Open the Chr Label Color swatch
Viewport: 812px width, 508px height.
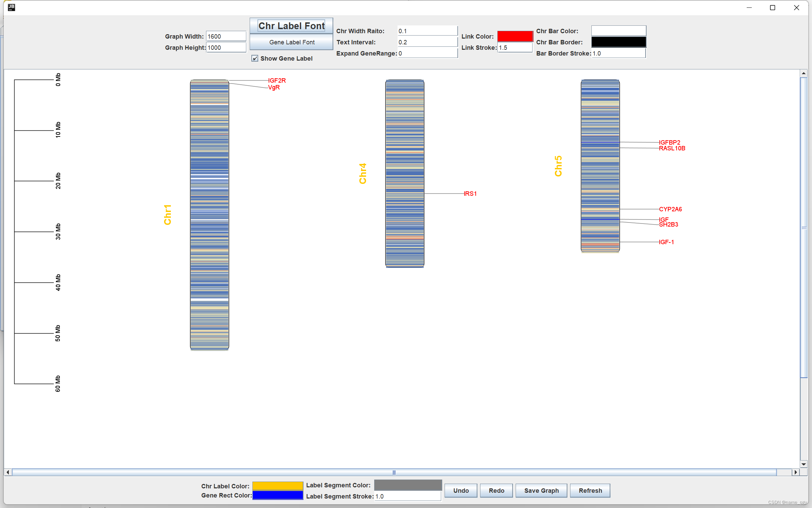278,486
